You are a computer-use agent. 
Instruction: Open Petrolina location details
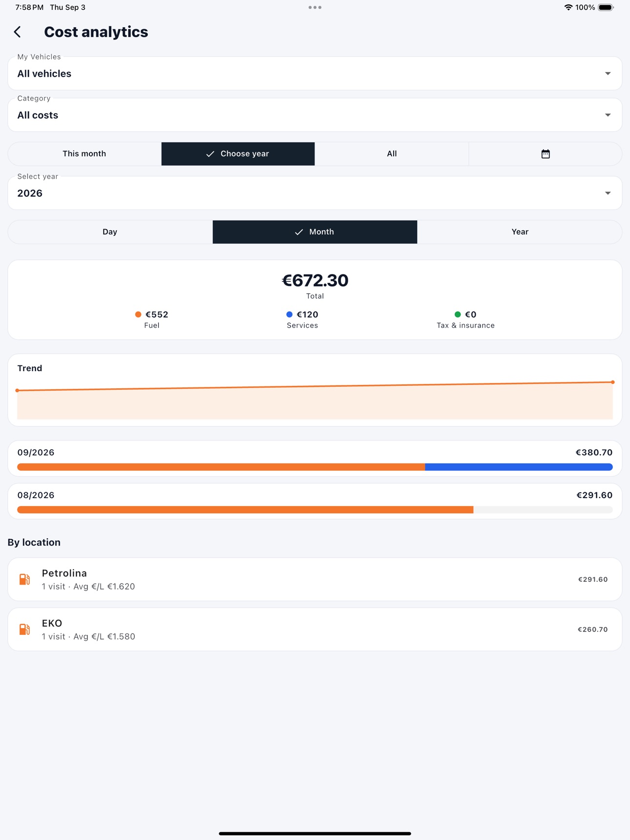[x=315, y=579]
